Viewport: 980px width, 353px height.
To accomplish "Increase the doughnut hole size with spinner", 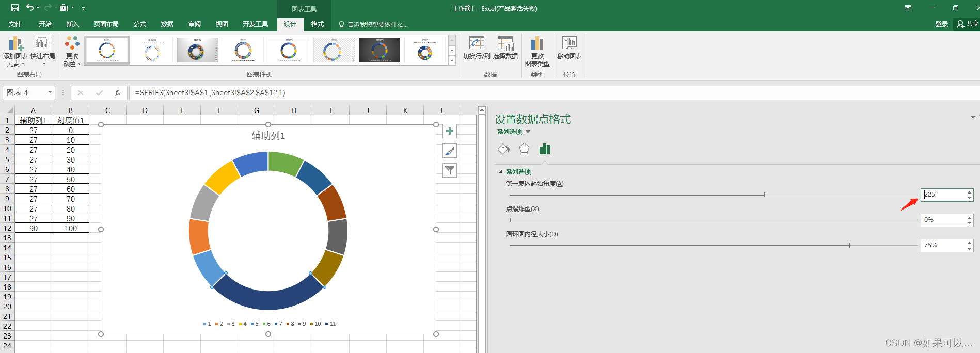I will tap(970, 243).
